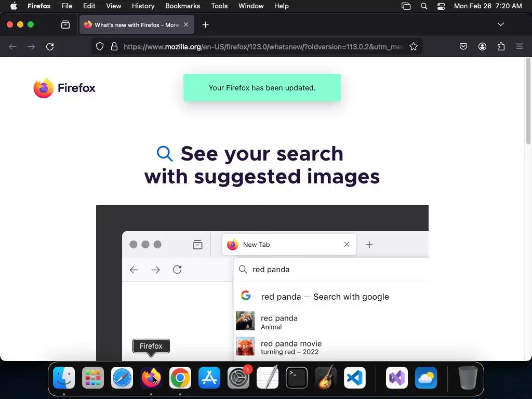Click the date and time clock

[x=487, y=6]
